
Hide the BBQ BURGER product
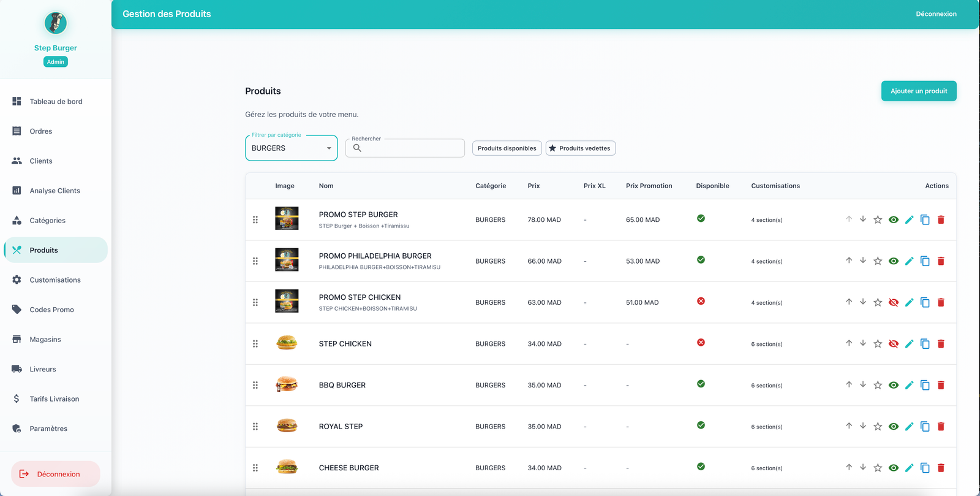tap(894, 385)
